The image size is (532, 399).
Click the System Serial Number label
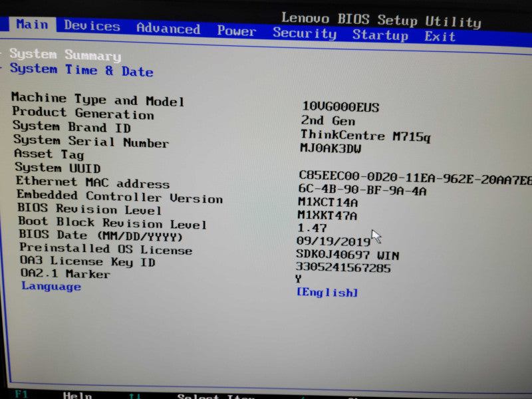tap(91, 141)
